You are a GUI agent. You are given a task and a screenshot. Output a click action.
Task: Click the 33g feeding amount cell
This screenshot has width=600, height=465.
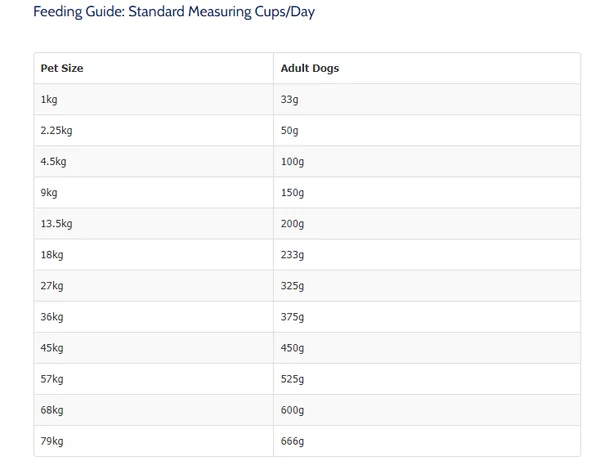290,99
